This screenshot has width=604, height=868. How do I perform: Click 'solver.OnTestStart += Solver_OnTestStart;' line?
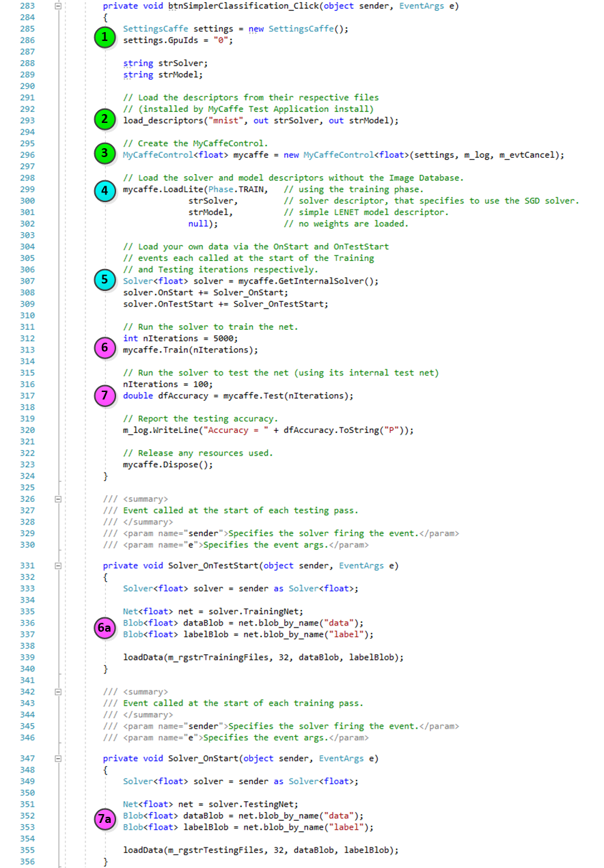coord(225,304)
